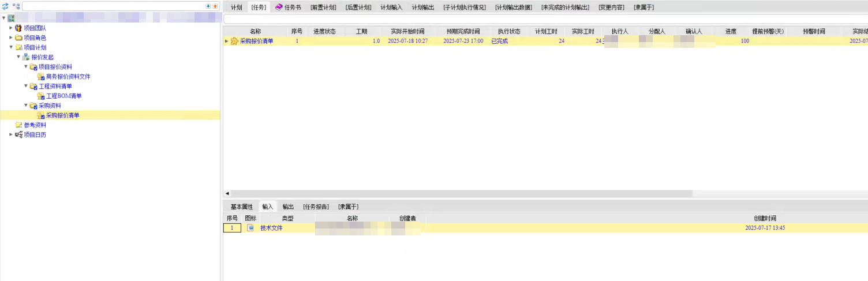Click the 项目团队 team icon

pos(18,28)
